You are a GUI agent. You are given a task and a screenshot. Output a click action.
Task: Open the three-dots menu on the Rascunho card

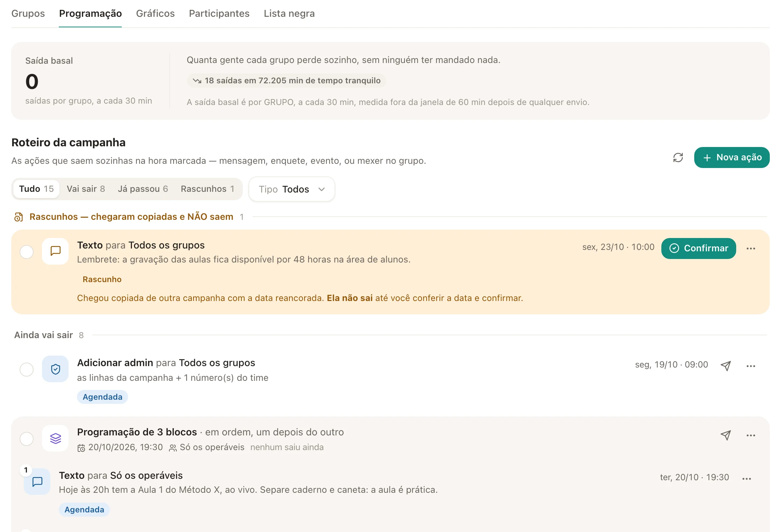(x=751, y=248)
